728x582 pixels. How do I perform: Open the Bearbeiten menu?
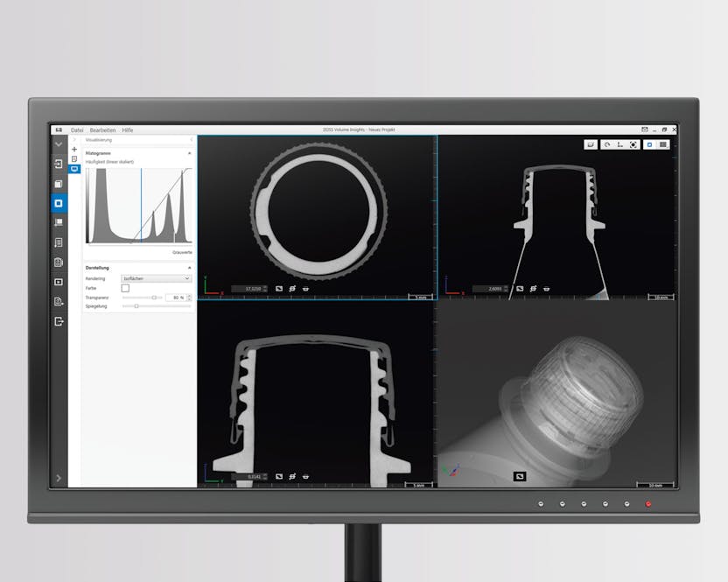click(x=102, y=130)
